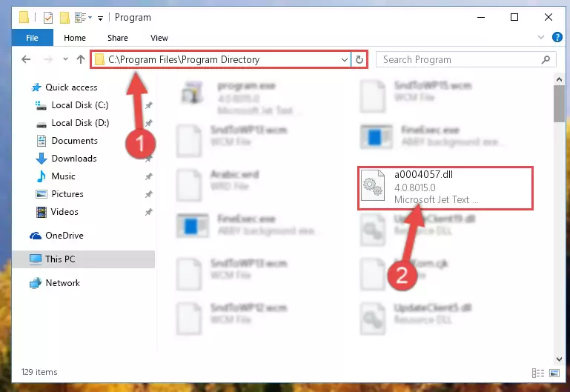Click the a0004057.dll gear file icon

pyautogui.click(x=373, y=185)
